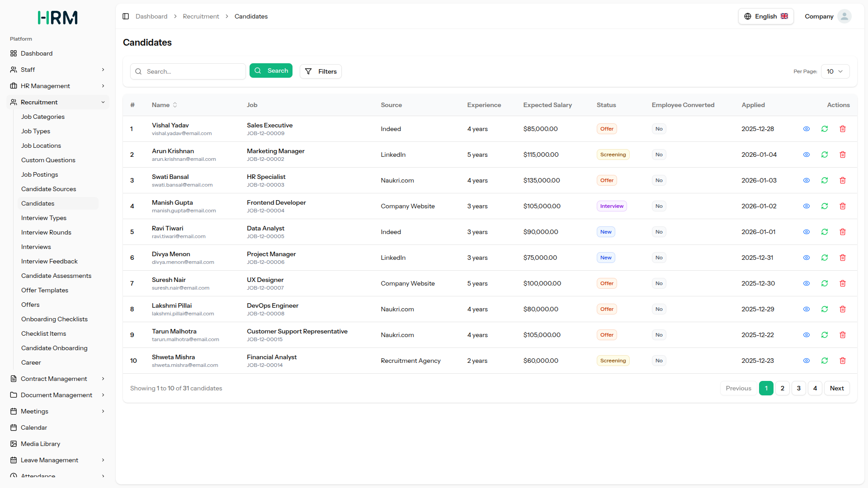Open Media Library from the sidebar
This screenshot has height=488, width=868.
click(x=40, y=444)
